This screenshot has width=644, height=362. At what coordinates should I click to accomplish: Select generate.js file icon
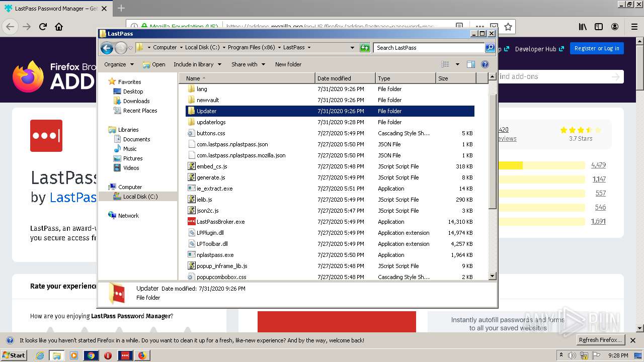pos(191,177)
